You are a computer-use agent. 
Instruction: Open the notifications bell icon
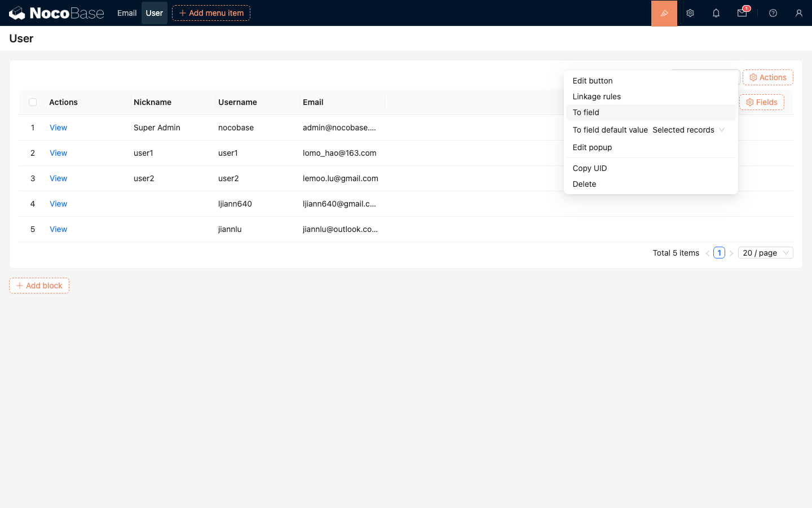[x=716, y=13]
